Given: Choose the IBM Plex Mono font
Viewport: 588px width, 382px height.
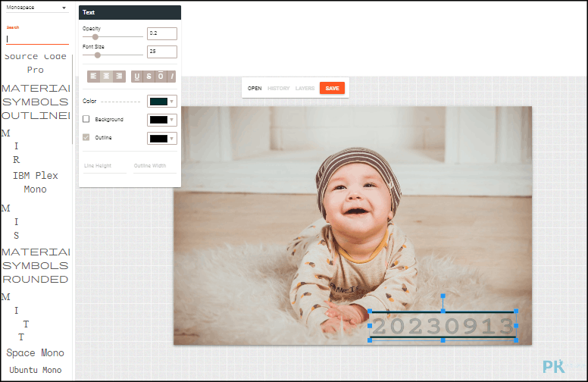Looking at the screenshot, I should point(36,183).
